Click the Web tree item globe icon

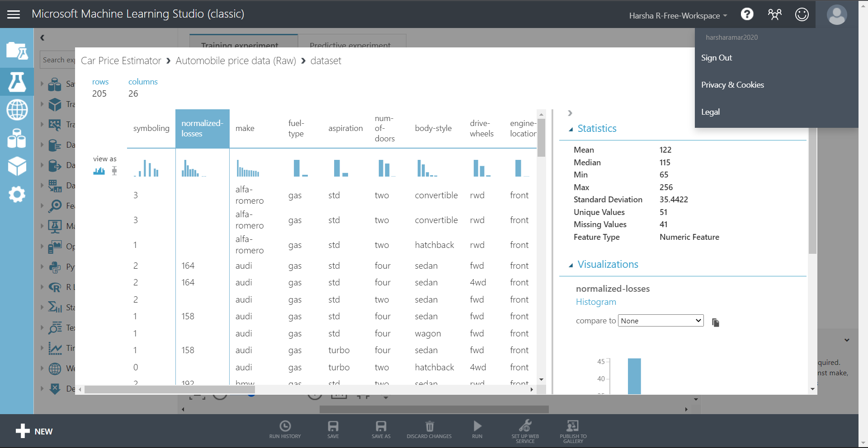tap(55, 369)
